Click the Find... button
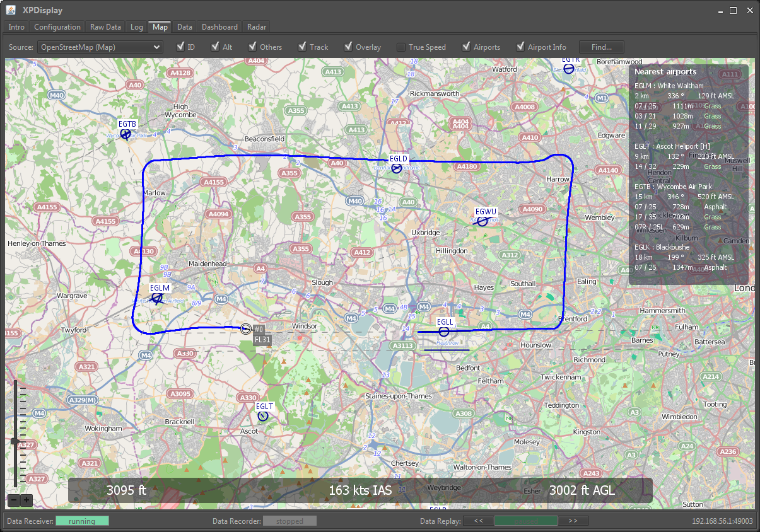The height and width of the screenshot is (532, 760). click(x=601, y=47)
